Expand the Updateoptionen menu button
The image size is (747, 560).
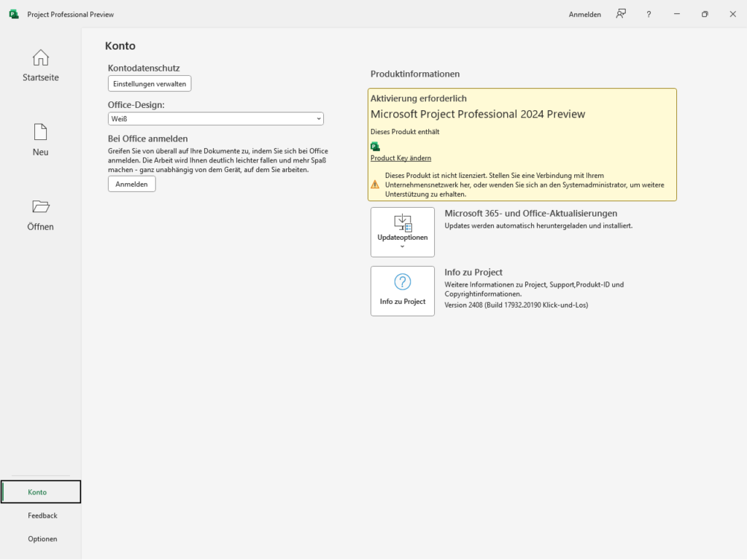(x=403, y=232)
